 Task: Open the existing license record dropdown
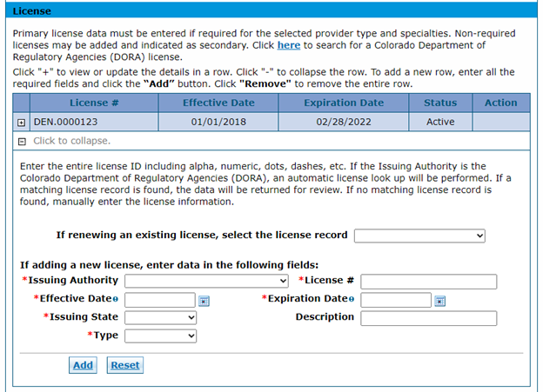click(x=419, y=236)
